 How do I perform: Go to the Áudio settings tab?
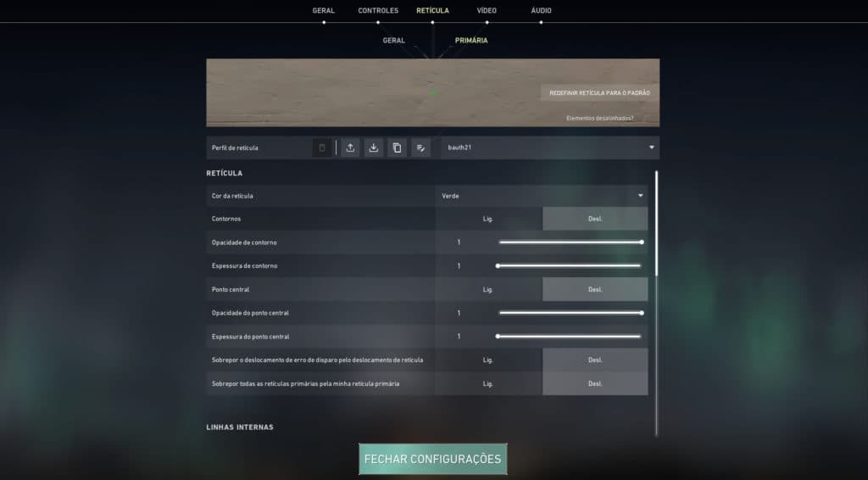click(541, 11)
